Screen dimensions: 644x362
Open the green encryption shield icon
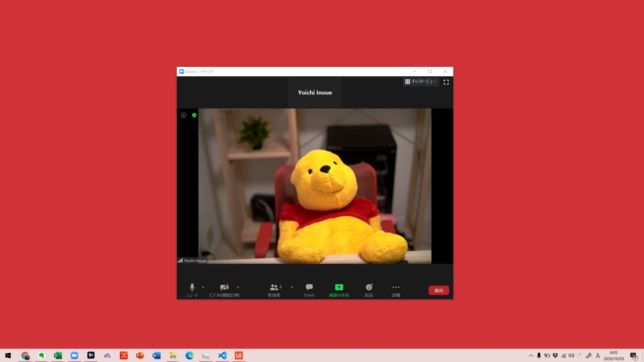194,115
